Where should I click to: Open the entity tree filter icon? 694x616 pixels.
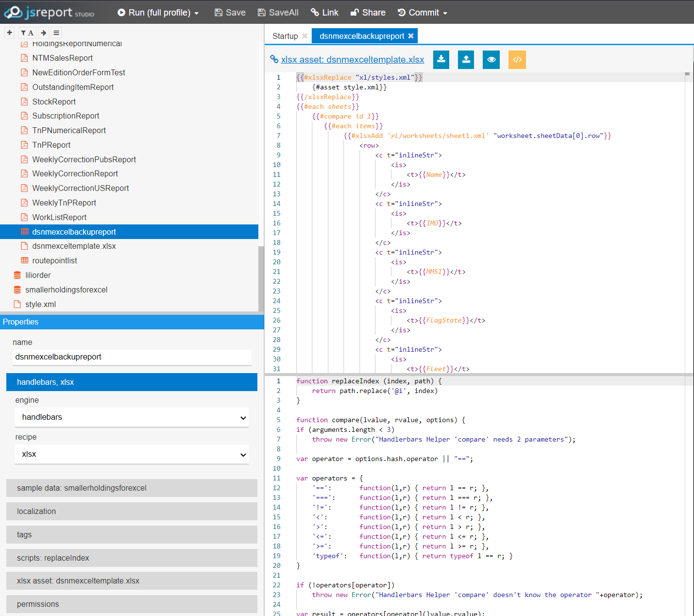click(x=27, y=33)
